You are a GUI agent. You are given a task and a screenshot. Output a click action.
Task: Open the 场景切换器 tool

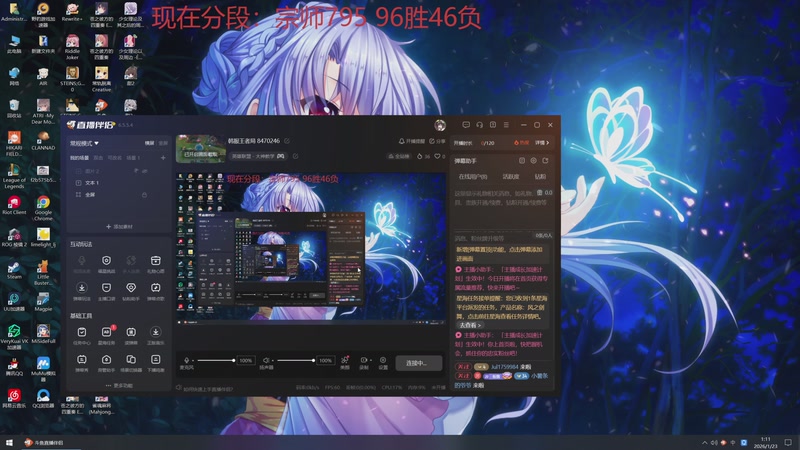[x=131, y=363]
